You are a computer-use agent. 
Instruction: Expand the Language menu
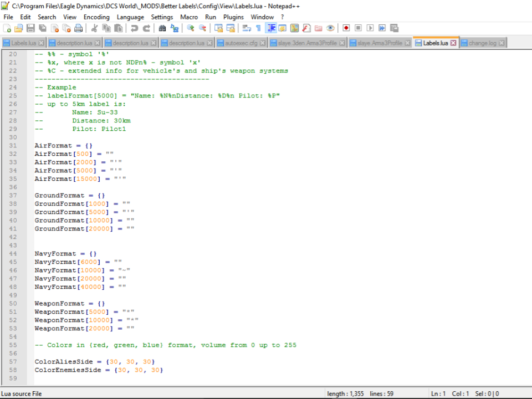[130, 17]
